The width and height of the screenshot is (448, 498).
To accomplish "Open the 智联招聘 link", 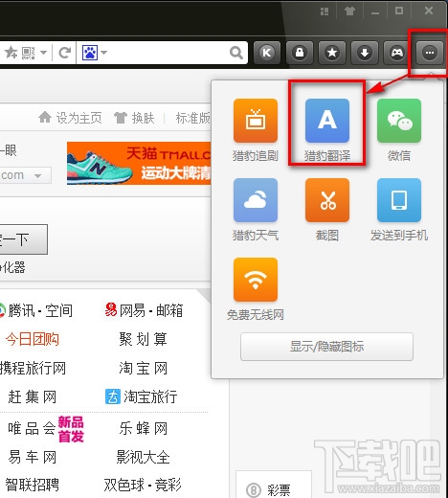I will pos(33,485).
